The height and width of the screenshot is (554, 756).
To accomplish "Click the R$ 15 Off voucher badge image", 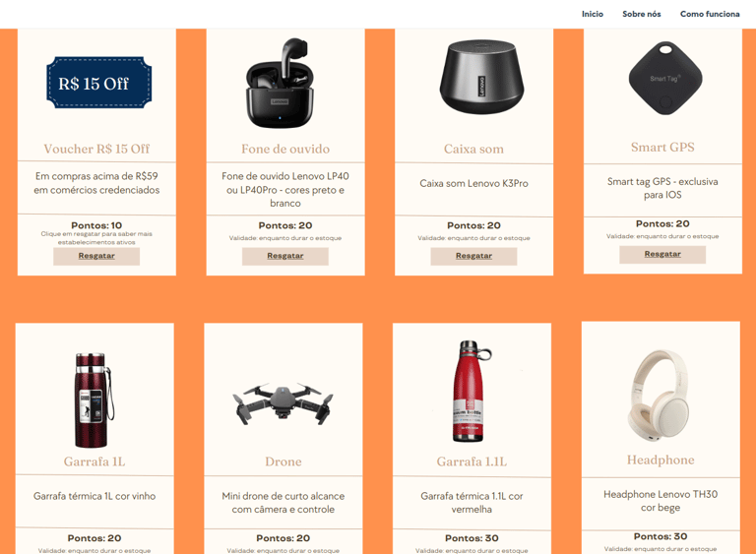I will click(x=98, y=83).
